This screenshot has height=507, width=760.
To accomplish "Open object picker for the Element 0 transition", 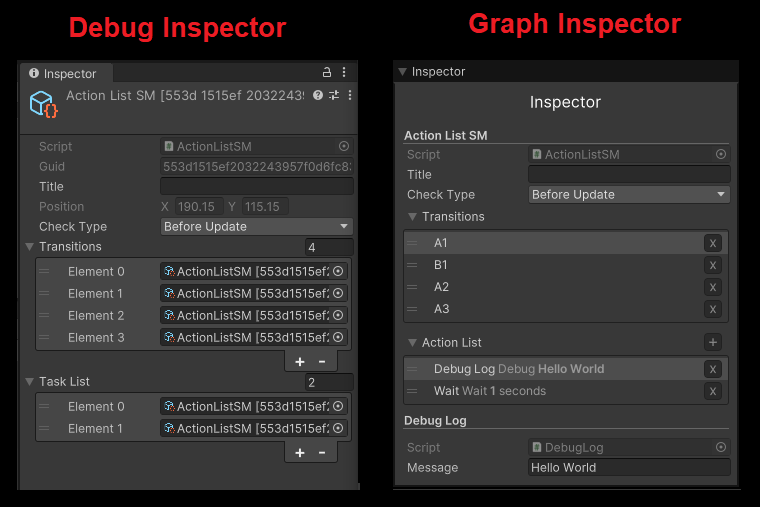I will tap(338, 271).
